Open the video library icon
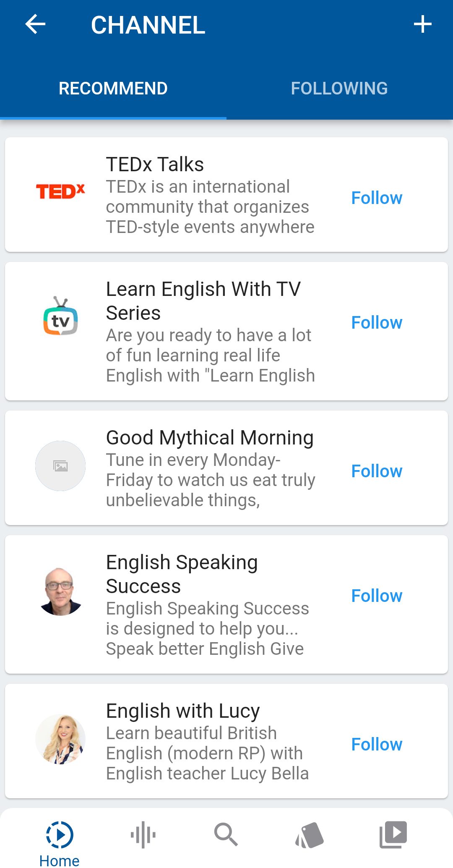 (393, 834)
